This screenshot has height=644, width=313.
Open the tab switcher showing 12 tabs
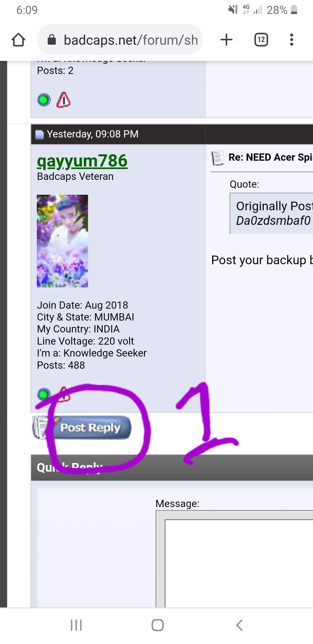(x=261, y=40)
